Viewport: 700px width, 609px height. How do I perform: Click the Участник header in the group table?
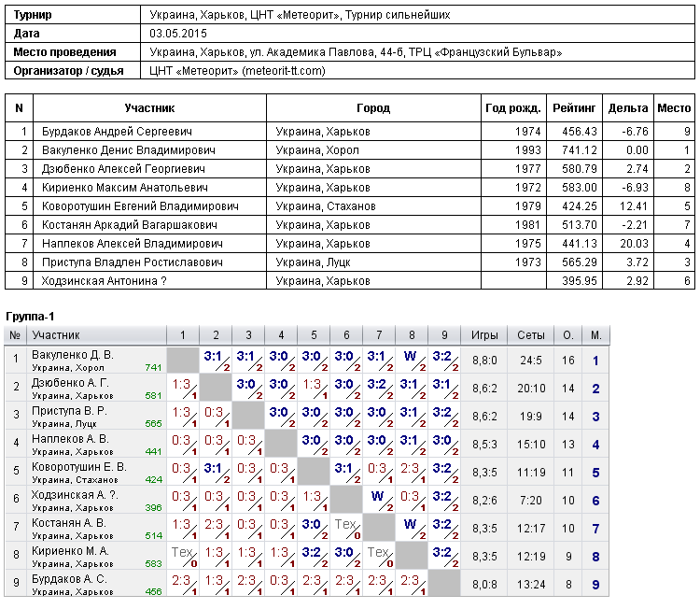56,335
